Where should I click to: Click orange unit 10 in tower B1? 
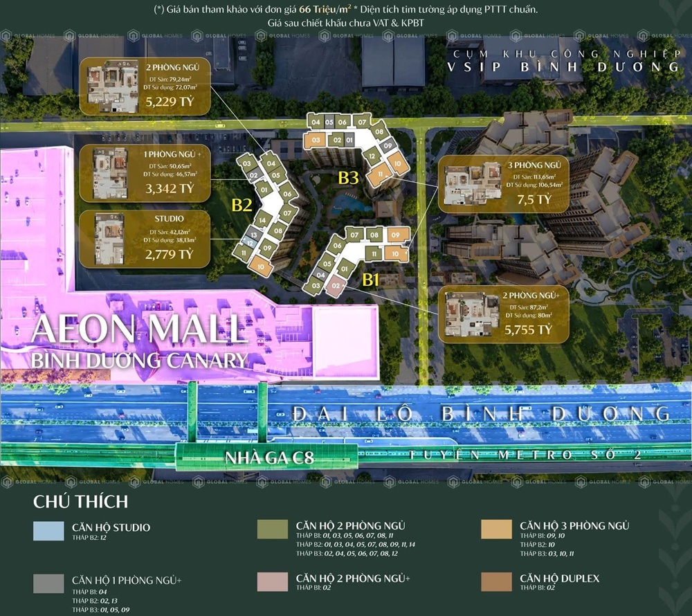(x=395, y=254)
